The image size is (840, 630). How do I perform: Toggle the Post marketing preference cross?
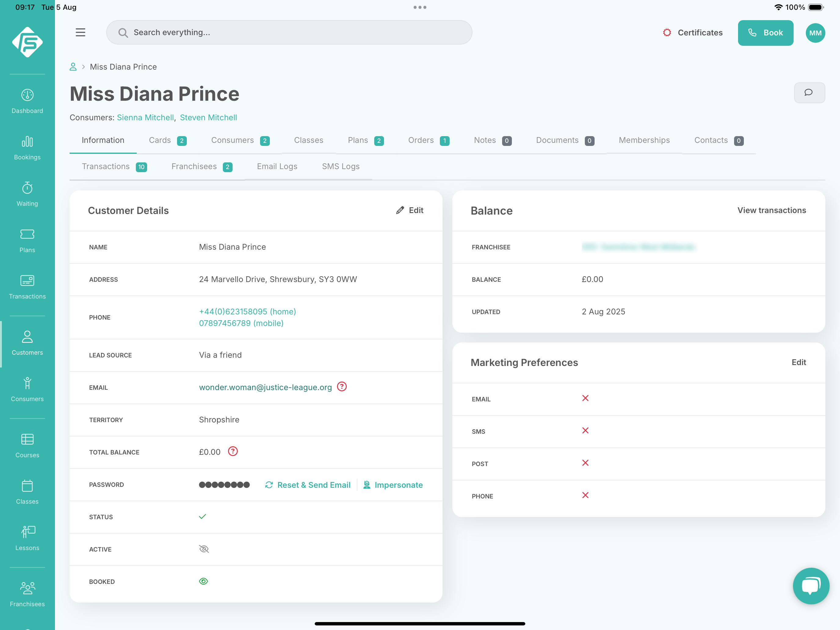pos(585,462)
